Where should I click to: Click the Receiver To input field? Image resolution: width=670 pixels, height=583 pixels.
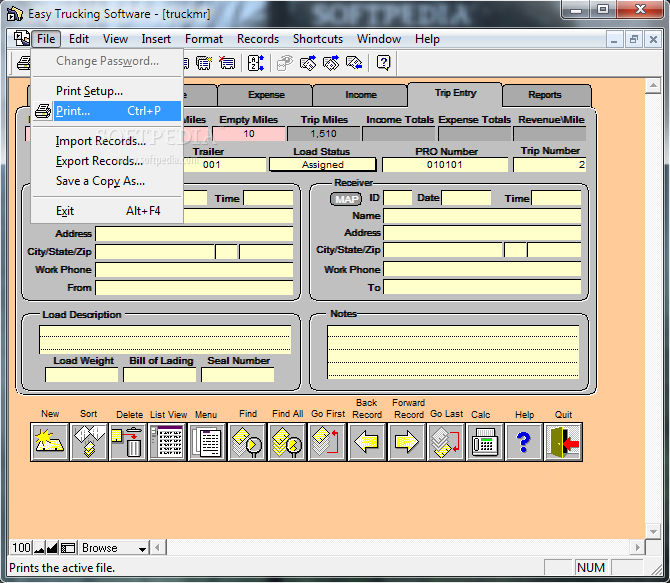482,287
